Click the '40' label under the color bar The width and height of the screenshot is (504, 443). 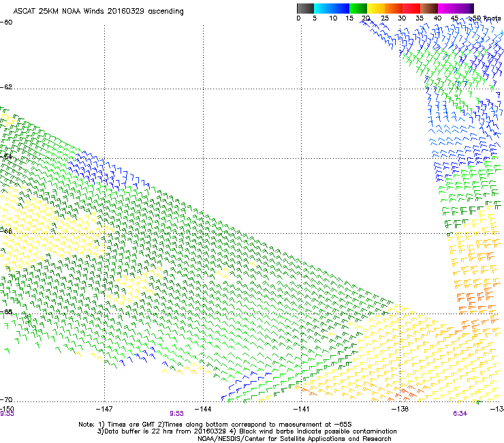(x=437, y=18)
